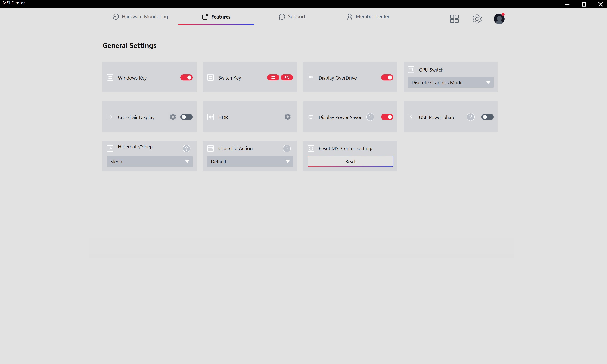Viewport: 607px width, 364px height.
Task: Turn on Crosshair Display toggle
Action: click(186, 117)
